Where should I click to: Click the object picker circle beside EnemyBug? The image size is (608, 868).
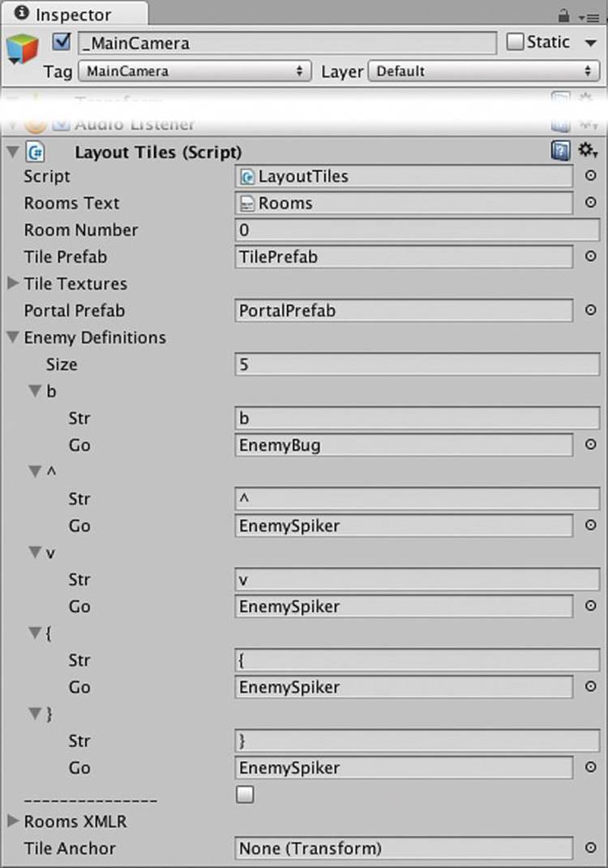tap(590, 445)
